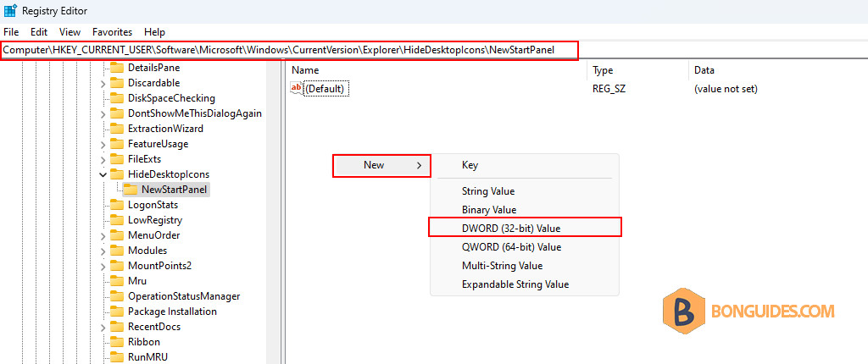
Task: Select the RecentDocs folder icon
Action: [117, 327]
